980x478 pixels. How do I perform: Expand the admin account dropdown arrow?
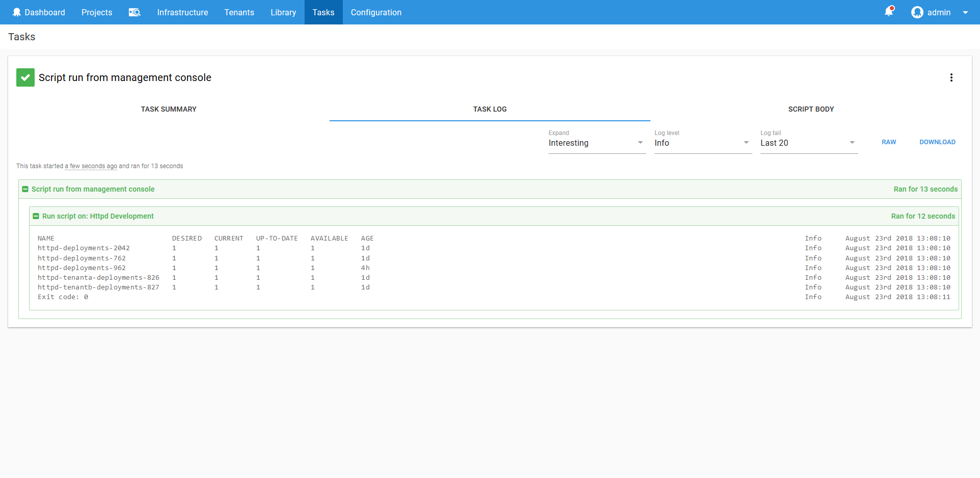(965, 12)
